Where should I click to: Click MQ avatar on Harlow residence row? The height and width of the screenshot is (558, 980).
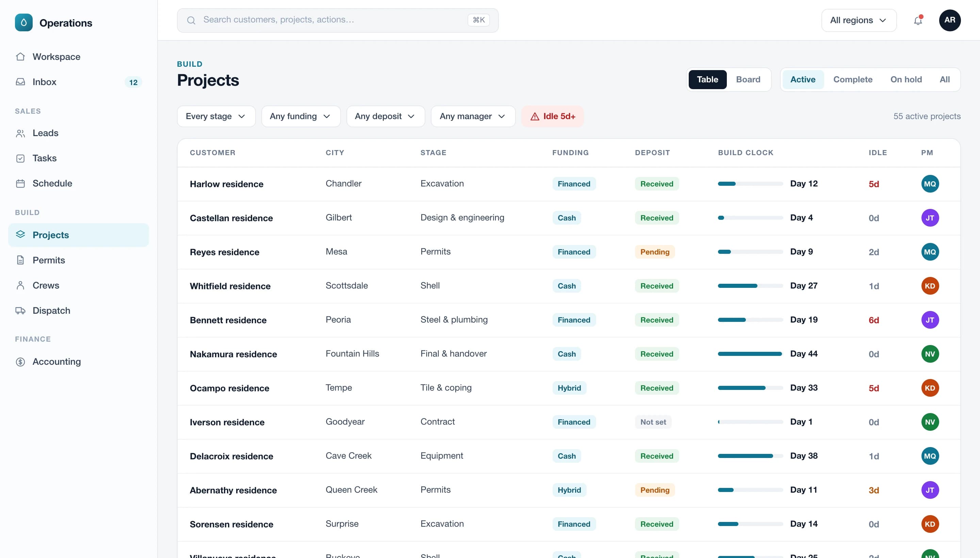pyautogui.click(x=930, y=184)
